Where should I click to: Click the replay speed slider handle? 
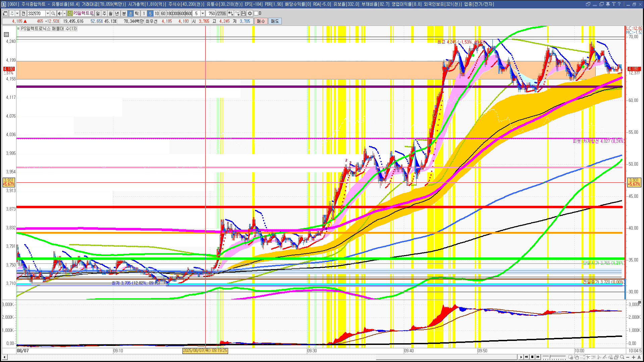pos(549,357)
